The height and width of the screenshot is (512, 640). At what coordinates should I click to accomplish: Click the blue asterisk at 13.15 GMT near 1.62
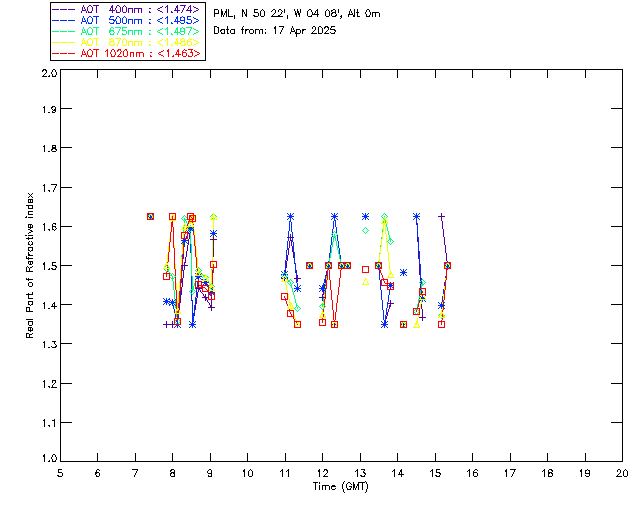[x=365, y=216]
